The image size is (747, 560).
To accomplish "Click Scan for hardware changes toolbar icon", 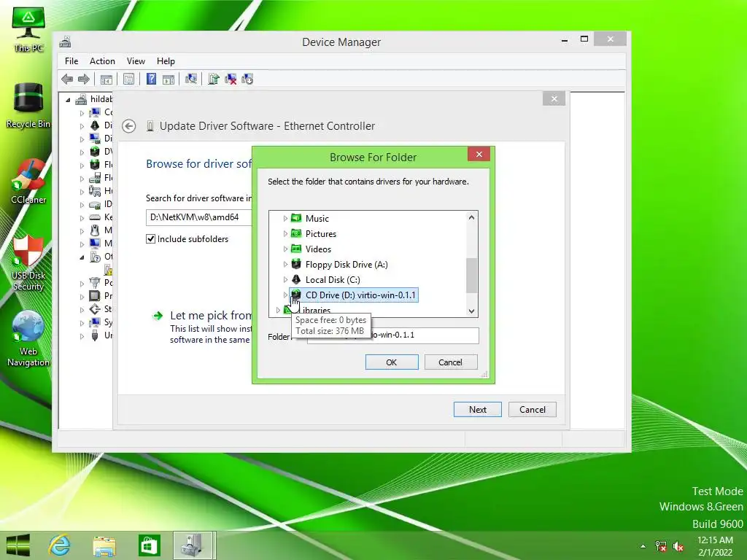I will [x=191, y=79].
